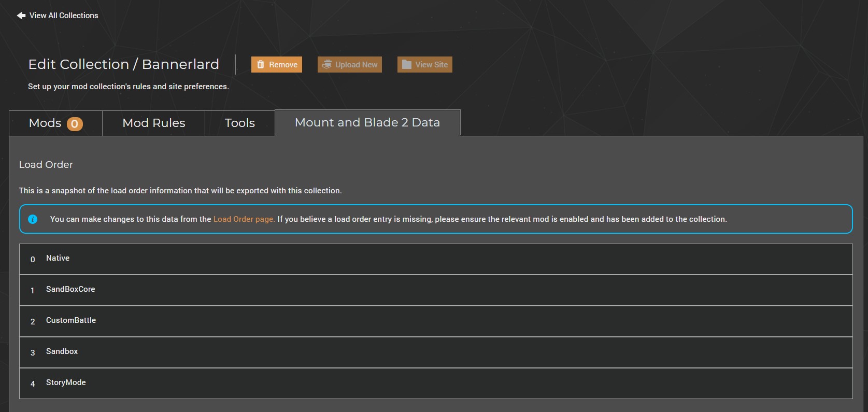Click the Edit Collection / Bannerlard title

[124, 64]
